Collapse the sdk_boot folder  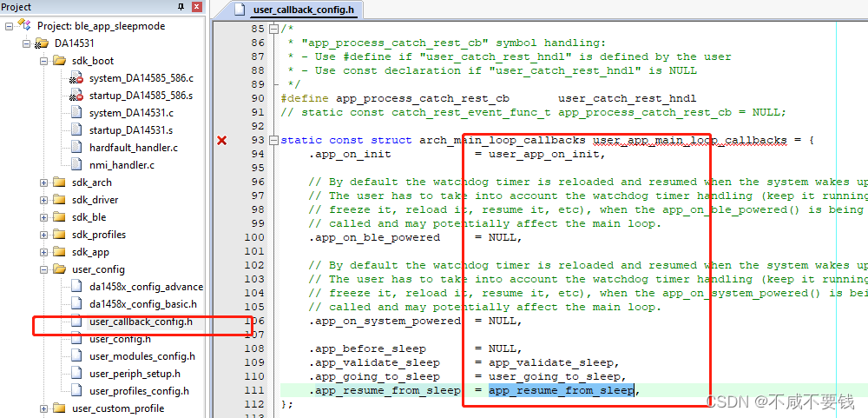click(x=44, y=61)
